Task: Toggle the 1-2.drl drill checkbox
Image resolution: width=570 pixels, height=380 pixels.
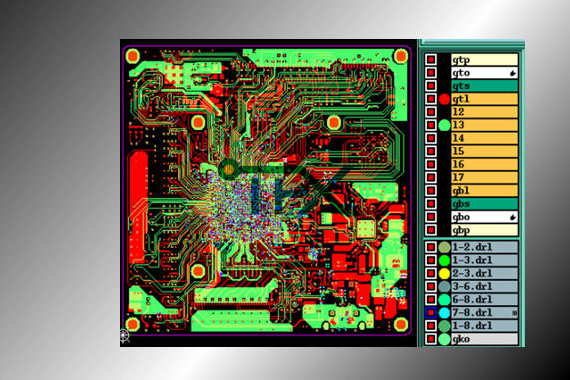Action: point(431,247)
